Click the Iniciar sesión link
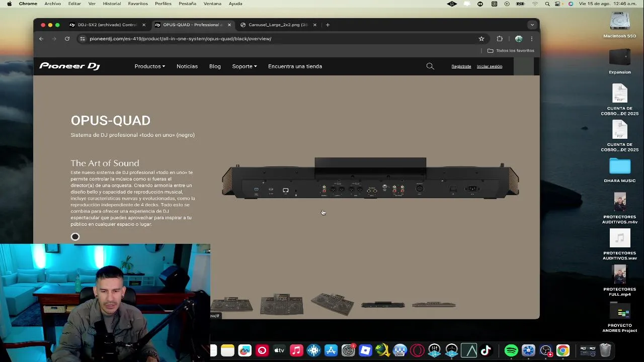This screenshot has height=362, width=644. coord(490,66)
